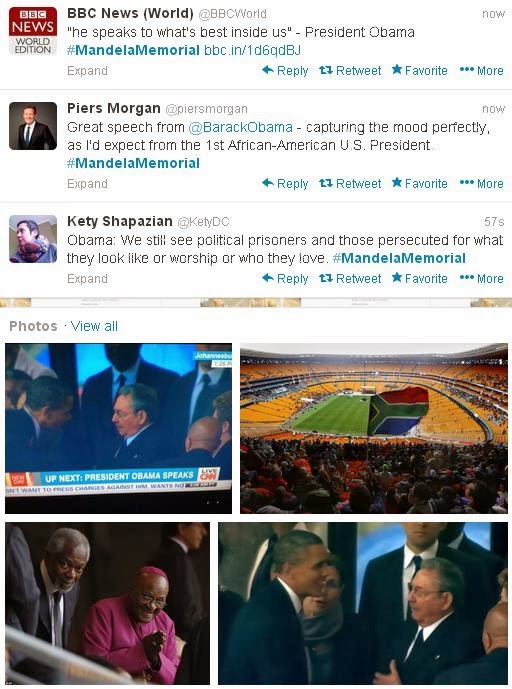Expand the Piers Morgan tweet
This screenshot has height=689, width=512.
point(87,184)
